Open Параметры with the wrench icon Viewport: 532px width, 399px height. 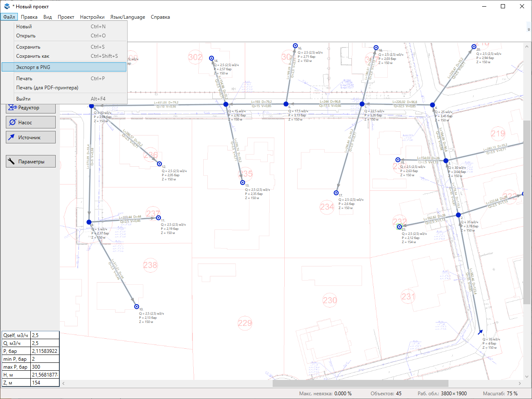coord(31,162)
